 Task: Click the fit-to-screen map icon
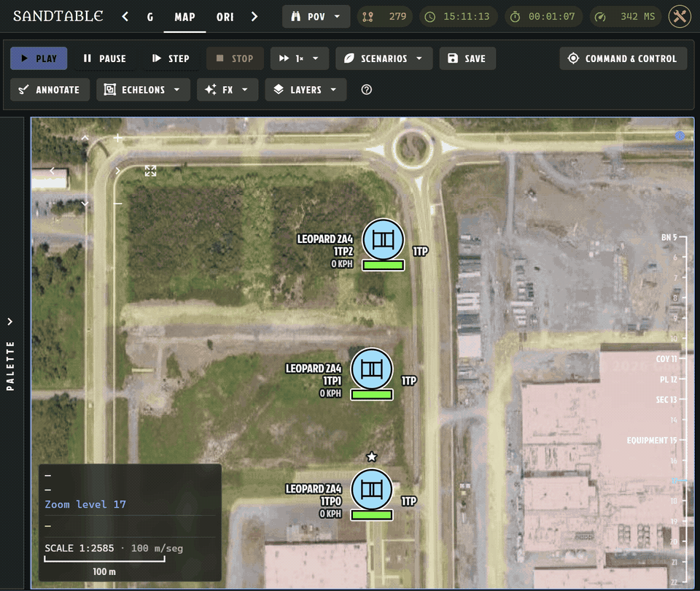pos(150,171)
